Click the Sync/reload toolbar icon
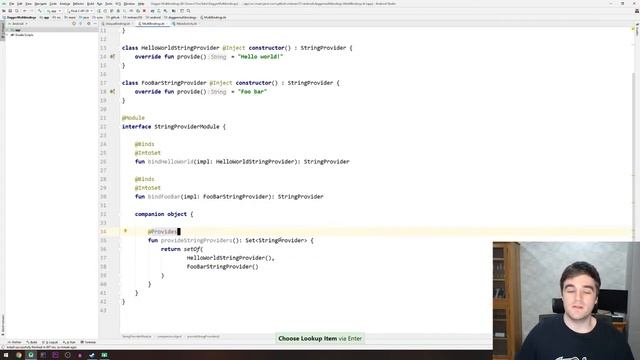 point(16,11)
